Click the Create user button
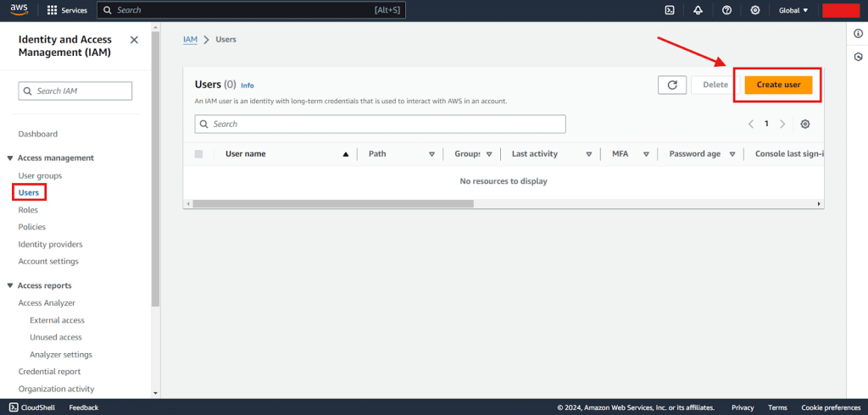868x415 pixels. click(778, 85)
